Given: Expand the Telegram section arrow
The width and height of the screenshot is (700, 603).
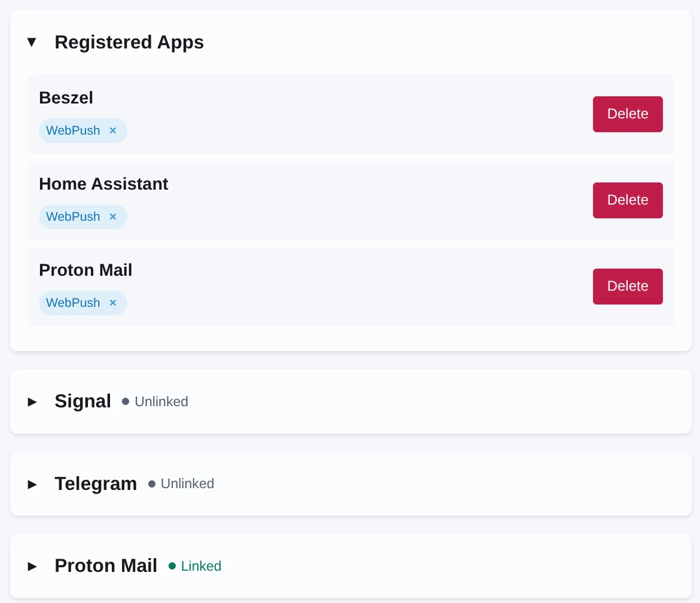Looking at the screenshot, I should (x=32, y=484).
